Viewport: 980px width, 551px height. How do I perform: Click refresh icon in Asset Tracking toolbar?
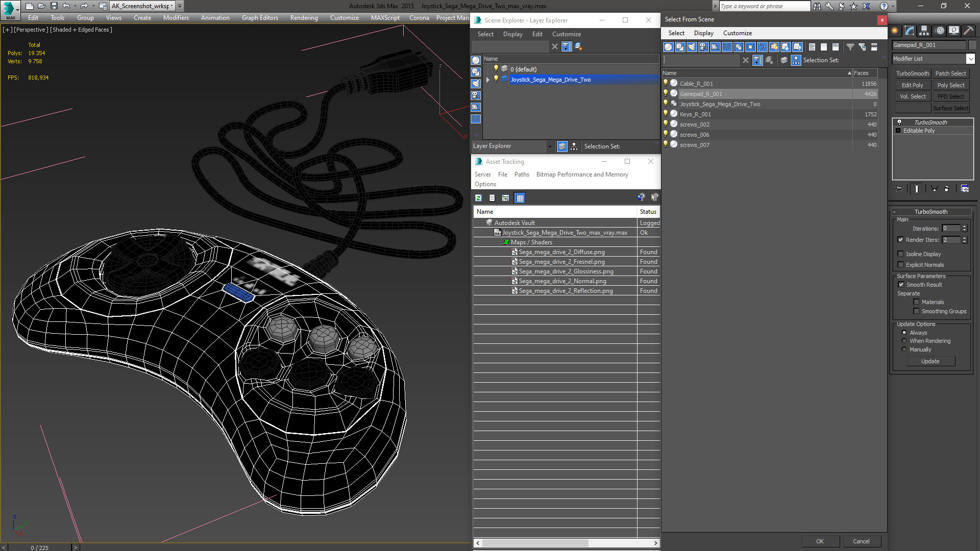click(x=478, y=198)
